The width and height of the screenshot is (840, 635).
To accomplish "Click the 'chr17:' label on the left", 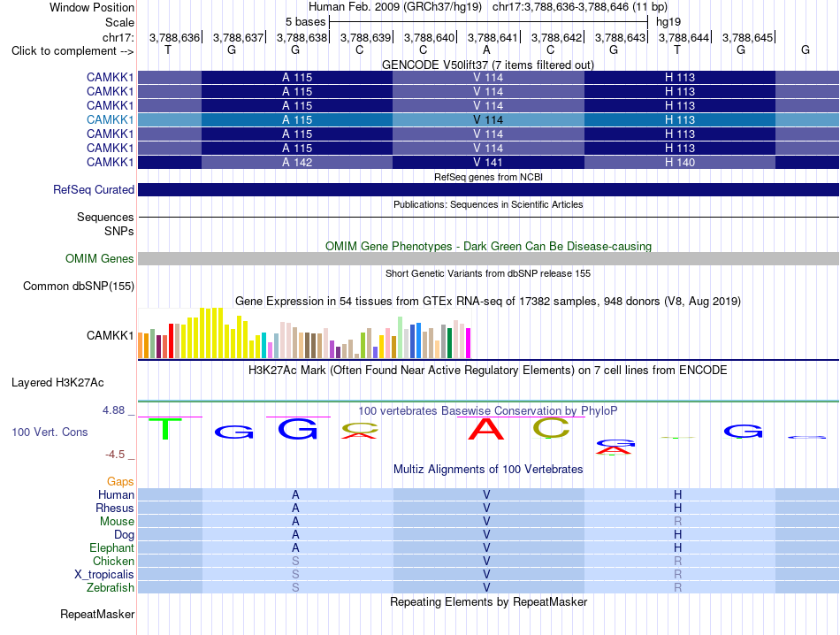I will click(118, 37).
